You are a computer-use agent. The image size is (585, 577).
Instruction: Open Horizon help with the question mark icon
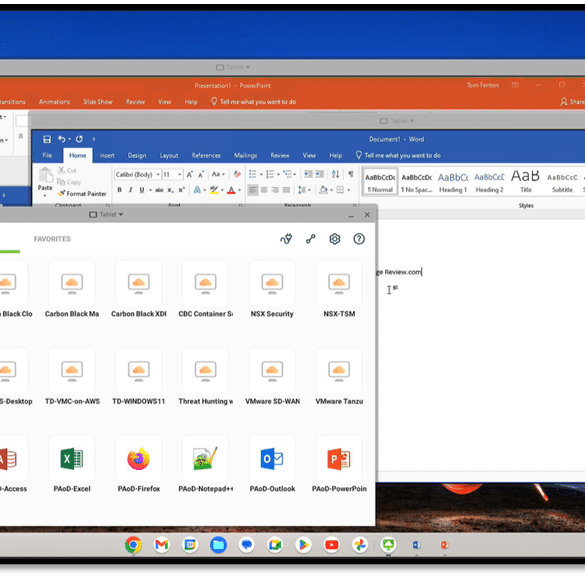click(359, 239)
